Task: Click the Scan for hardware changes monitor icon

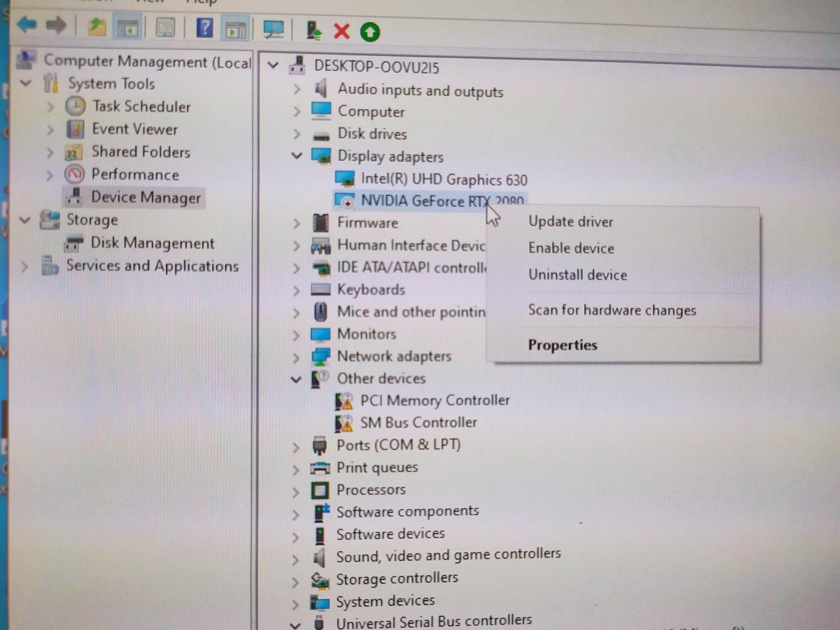Action: [x=274, y=30]
